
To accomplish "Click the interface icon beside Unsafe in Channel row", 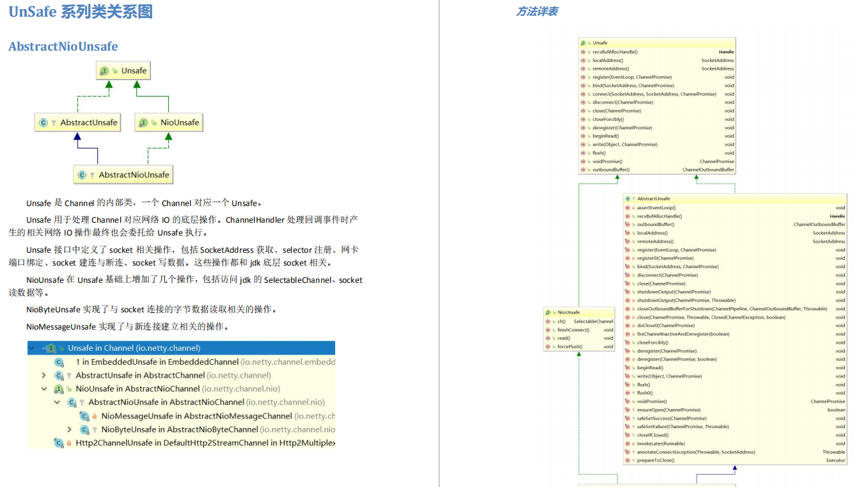I will (x=51, y=348).
